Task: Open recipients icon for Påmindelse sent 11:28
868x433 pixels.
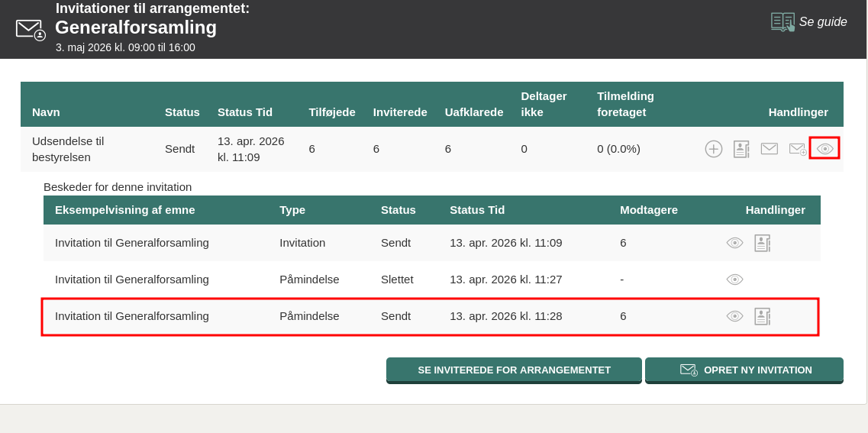Action: point(762,316)
